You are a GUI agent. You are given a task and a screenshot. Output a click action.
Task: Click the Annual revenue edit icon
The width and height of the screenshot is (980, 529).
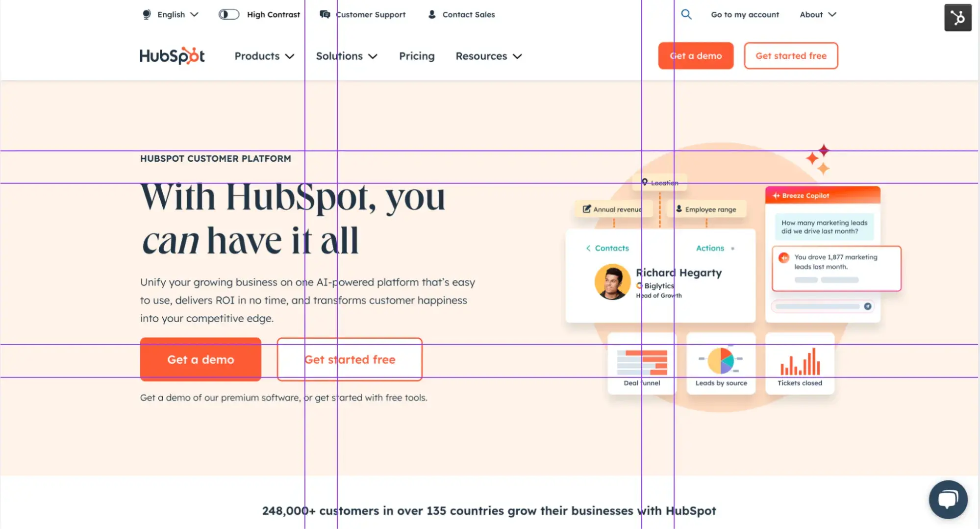click(586, 209)
